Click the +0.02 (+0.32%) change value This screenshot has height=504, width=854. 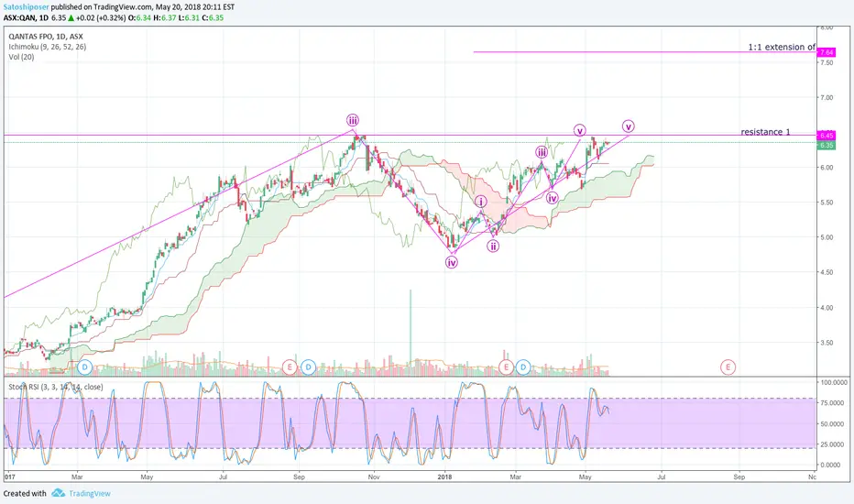(101, 17)
